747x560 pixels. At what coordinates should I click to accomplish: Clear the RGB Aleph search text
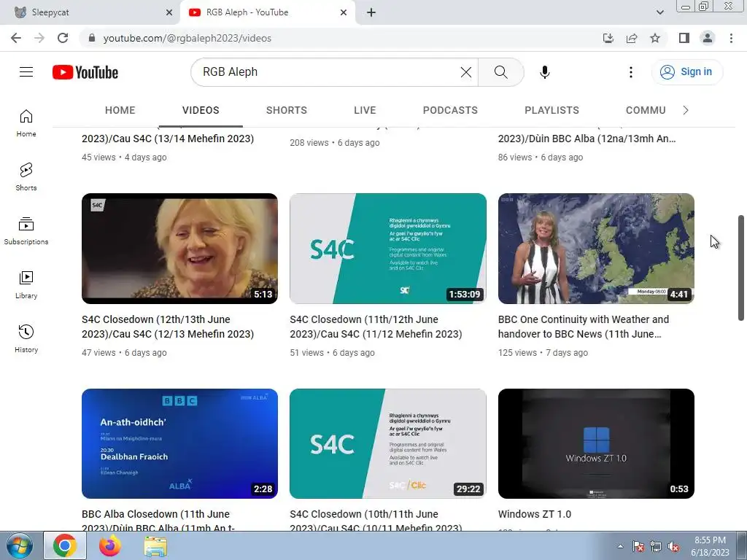(x=466, y=72)
